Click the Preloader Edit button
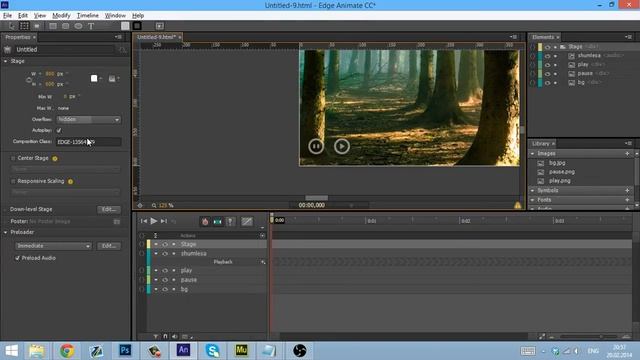640x360 pixels. (109, 246)
